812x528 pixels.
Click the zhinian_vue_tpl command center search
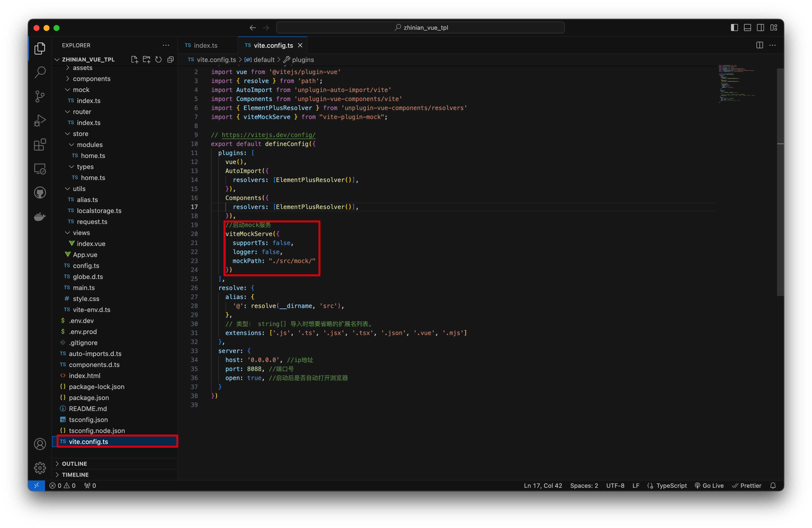coord(420,28)
